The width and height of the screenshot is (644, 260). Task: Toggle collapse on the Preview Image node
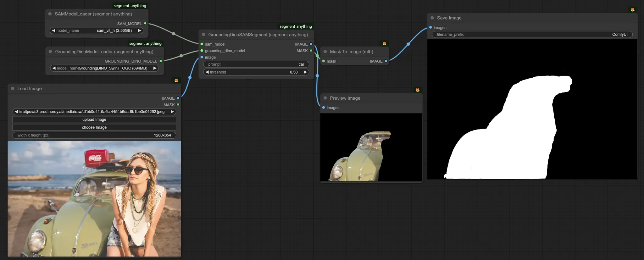tap(325, 98)
